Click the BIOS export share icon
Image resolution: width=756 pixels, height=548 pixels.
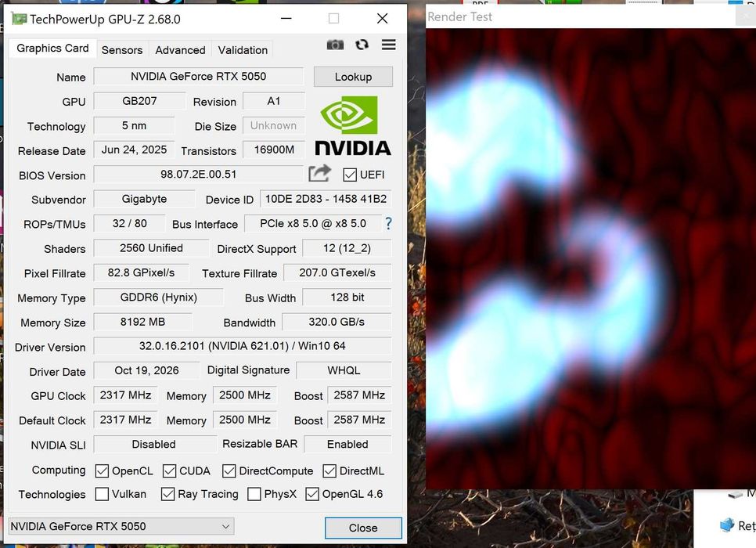pyautogui.click(x=319, y=173)
